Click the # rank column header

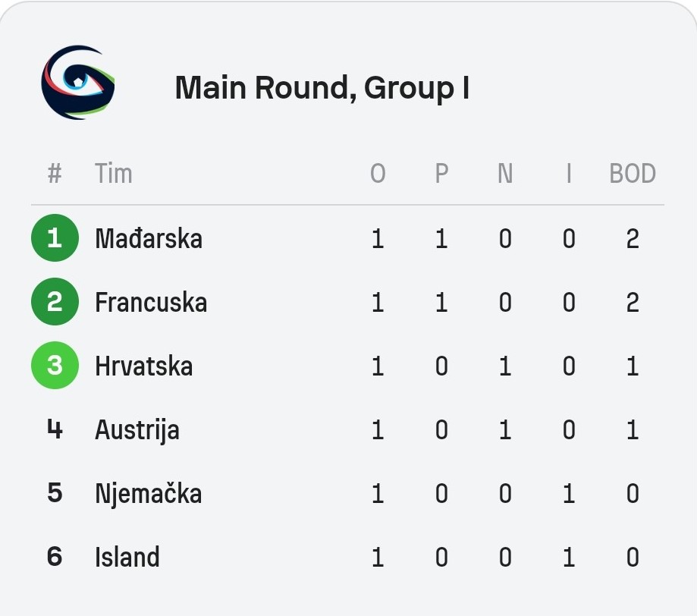tap(55, 173)
